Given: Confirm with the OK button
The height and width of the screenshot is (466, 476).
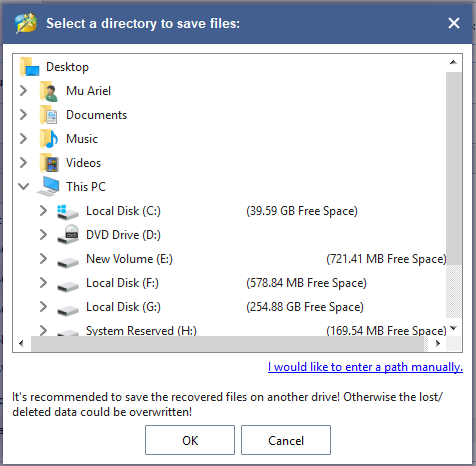Looking at the screenshot, I should 190,440.
